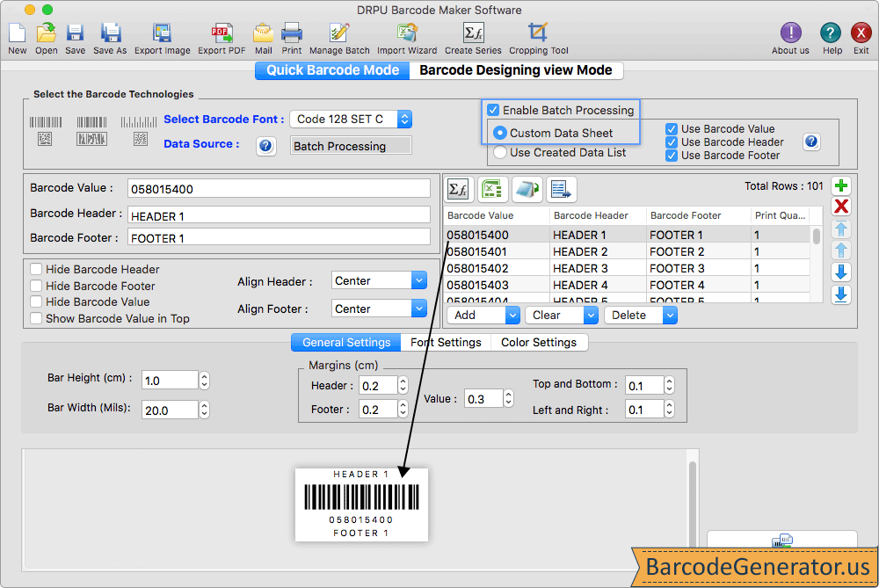Open the Font Settings tab

pyautogui.click(x=446, y=342)
